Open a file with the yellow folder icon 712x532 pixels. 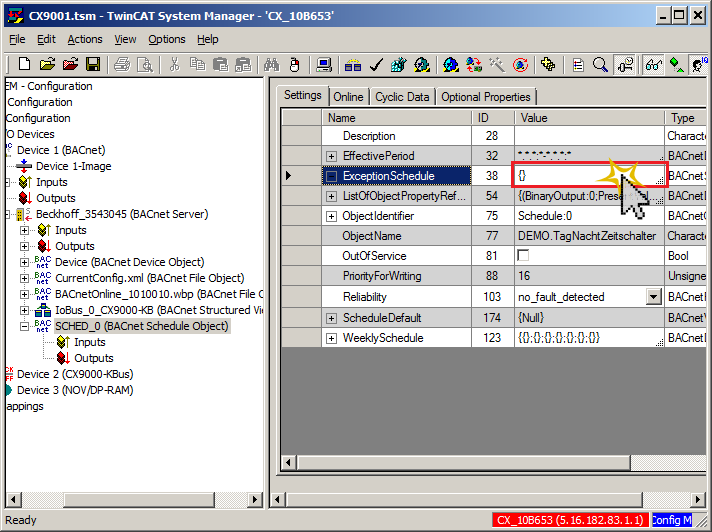tap(47, 65)
